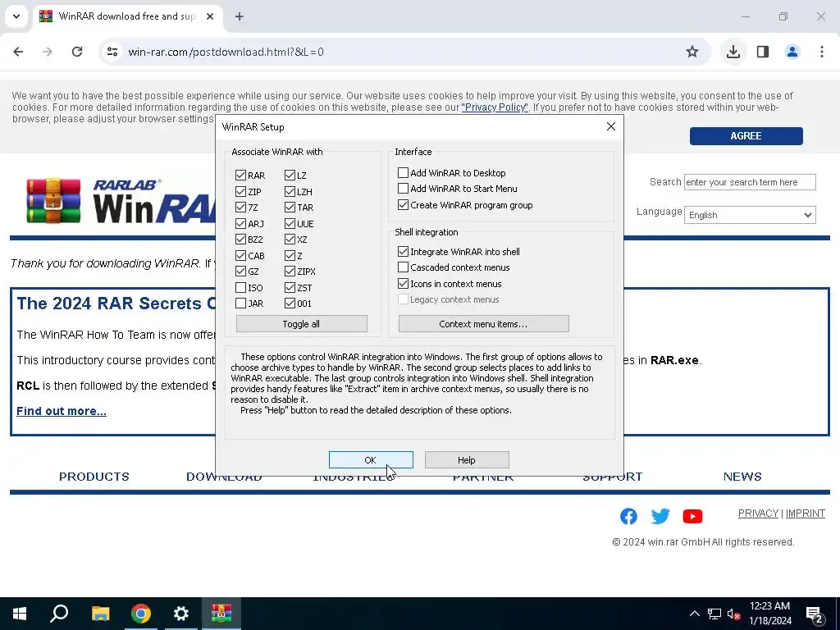Image resolution: width=840 pixels, height=630 pixels.
Task: Toggle the 7Z association checkbox
Action: click(240, 208)
